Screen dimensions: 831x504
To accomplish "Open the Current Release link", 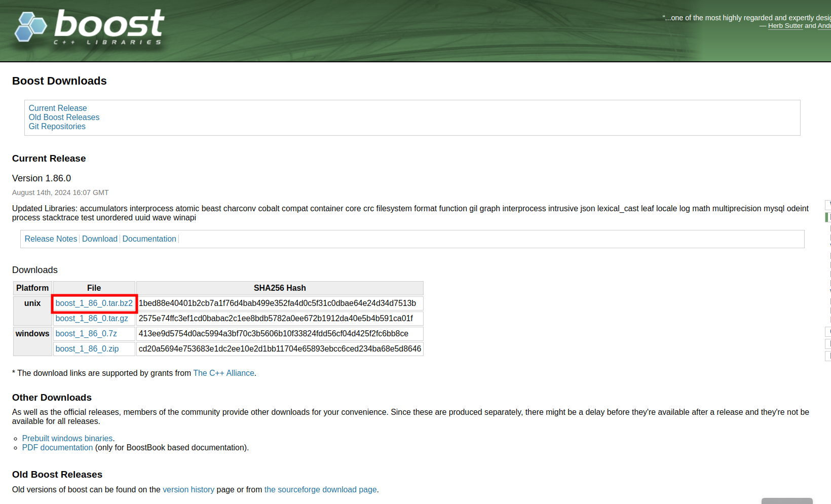I will [57, 108].
